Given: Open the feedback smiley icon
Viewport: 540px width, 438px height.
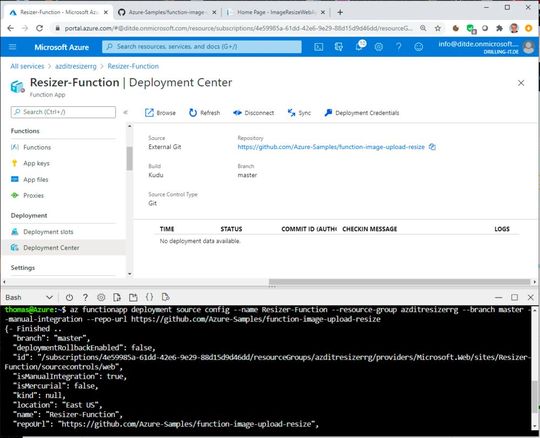Looking at the screenshot, I should tap(418, 47).
